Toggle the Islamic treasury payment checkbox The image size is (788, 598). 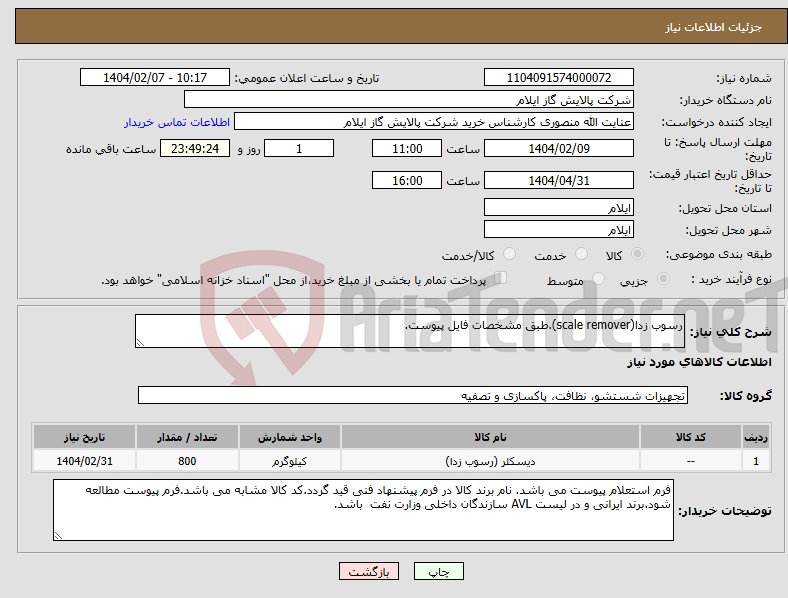501,278
